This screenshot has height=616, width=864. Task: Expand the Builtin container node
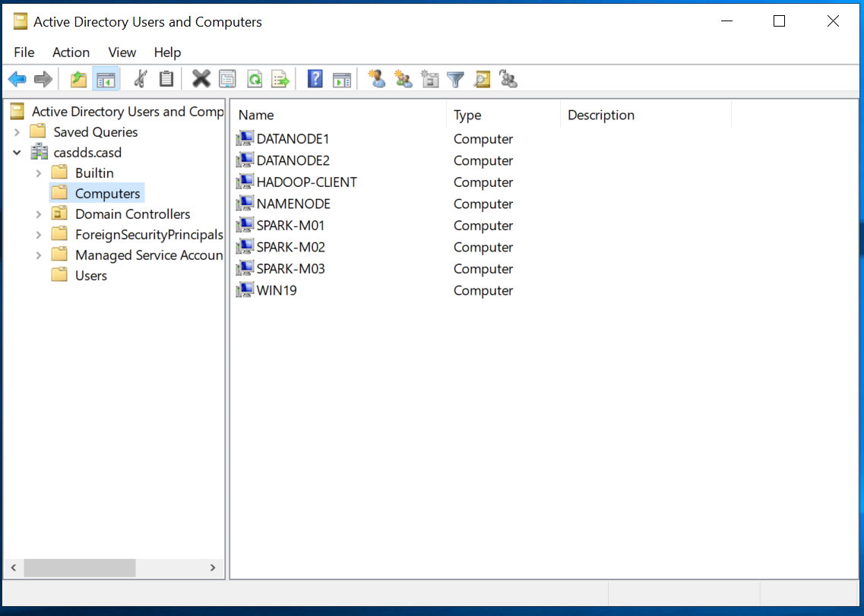(x=38, y=172)
